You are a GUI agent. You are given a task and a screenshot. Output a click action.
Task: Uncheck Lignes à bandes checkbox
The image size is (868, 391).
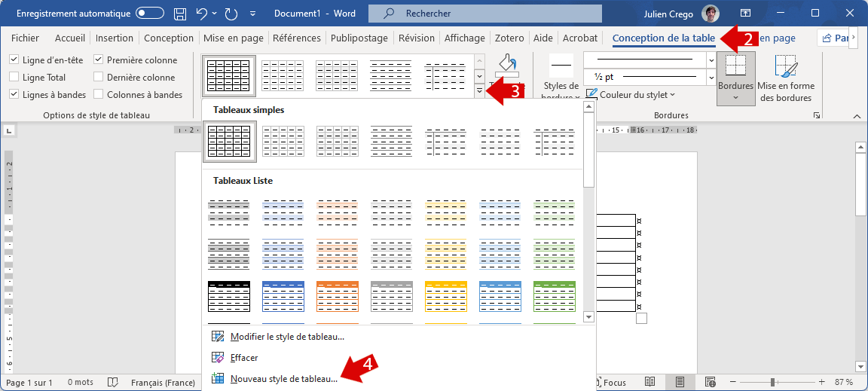14,95
